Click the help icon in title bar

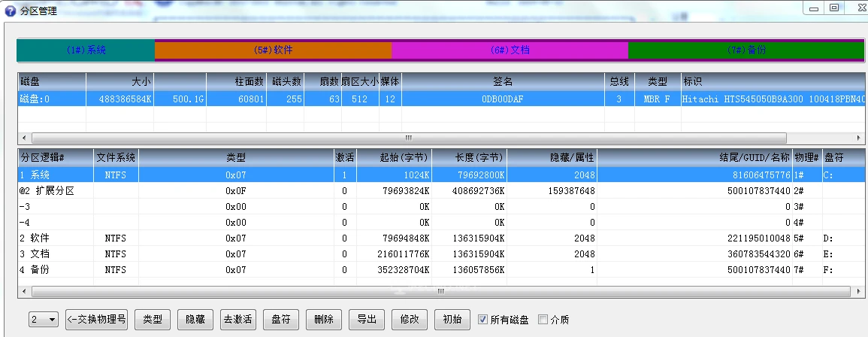pos(10,11)
